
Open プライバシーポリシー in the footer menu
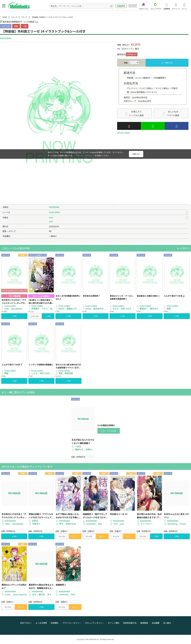pyautogui.click(x=72, y=623)
